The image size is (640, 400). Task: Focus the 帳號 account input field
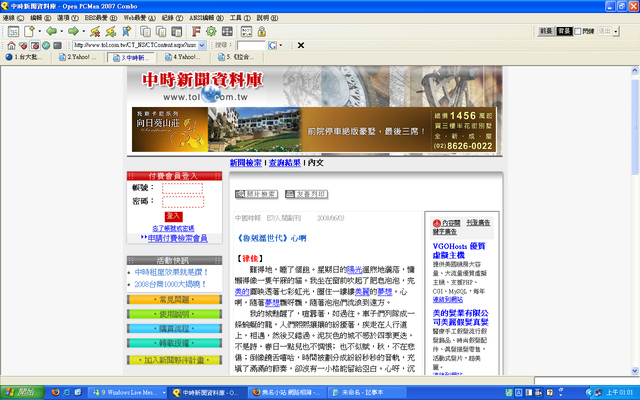(x=182, y=188)
